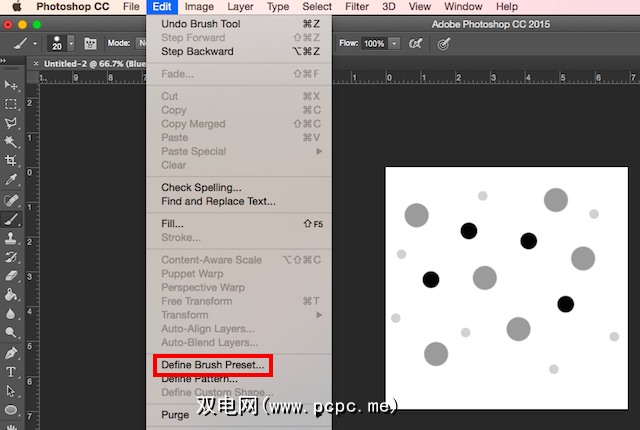Viewport: 640px width, 430px height.
Task: Click the Untitled-2 document tab
Action: point(90,63)
